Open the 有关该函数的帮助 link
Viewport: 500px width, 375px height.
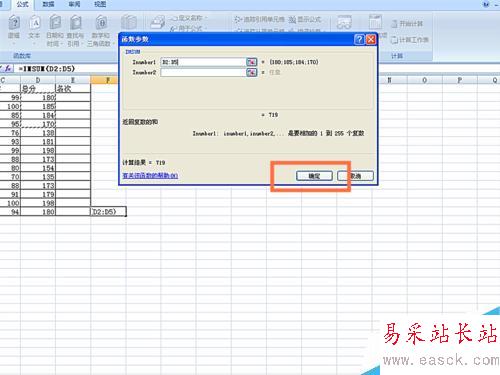tap(150, 175)
